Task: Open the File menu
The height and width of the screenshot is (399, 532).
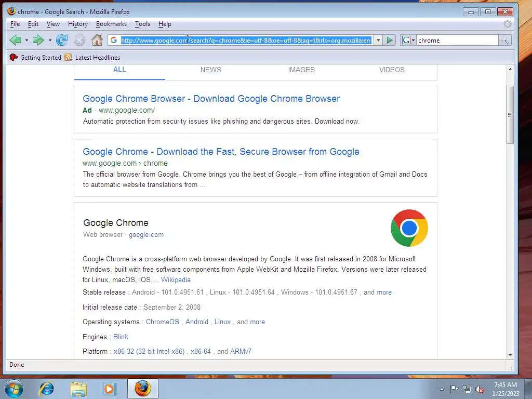Action: click(x=15, y=24)
